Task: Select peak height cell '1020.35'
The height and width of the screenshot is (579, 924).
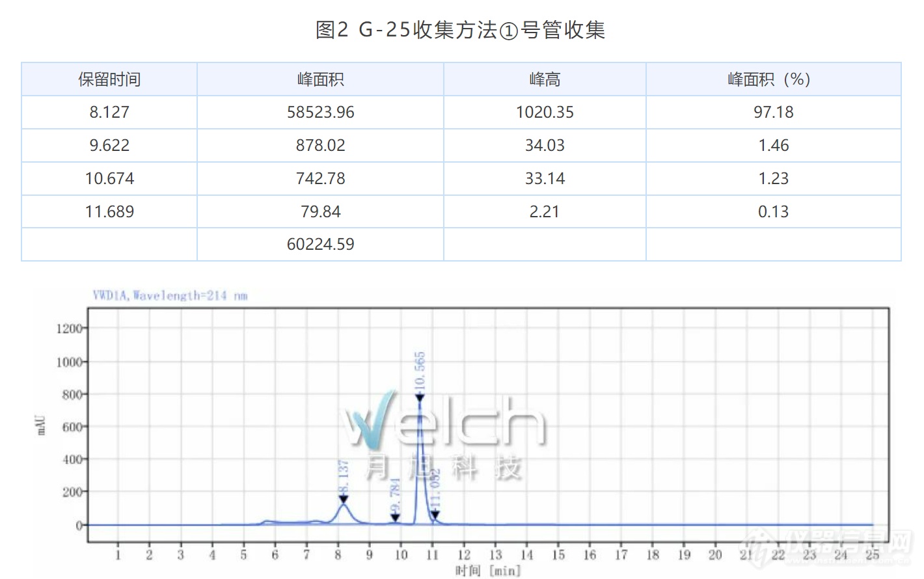Action: point(545,113)
